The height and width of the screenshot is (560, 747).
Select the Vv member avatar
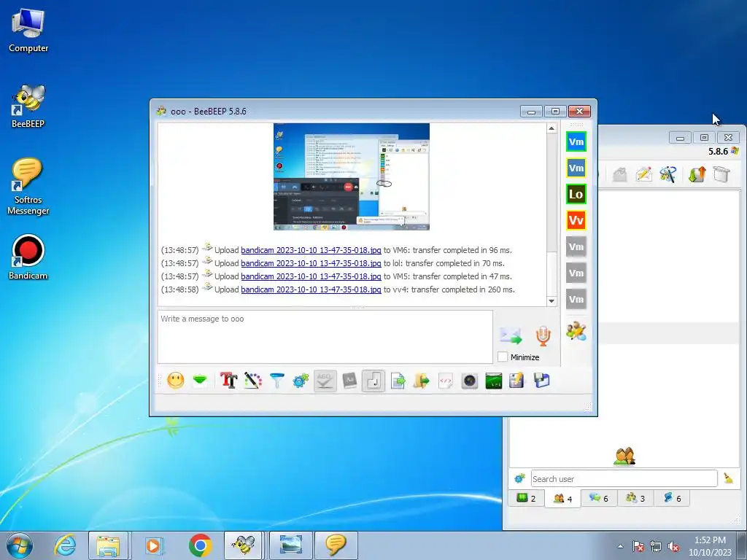pos(576,220)
